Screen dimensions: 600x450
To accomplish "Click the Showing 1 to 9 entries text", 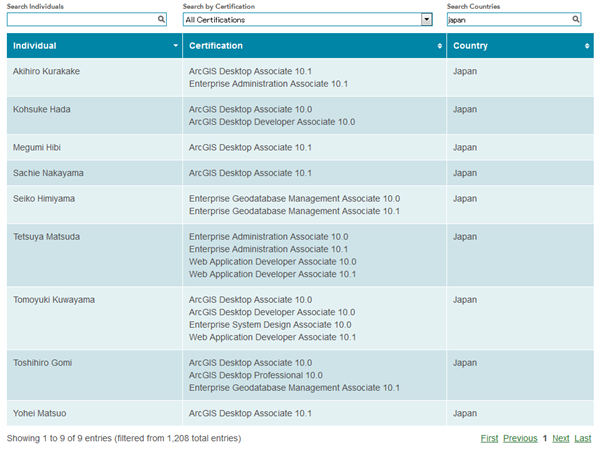I will [124, 439].
